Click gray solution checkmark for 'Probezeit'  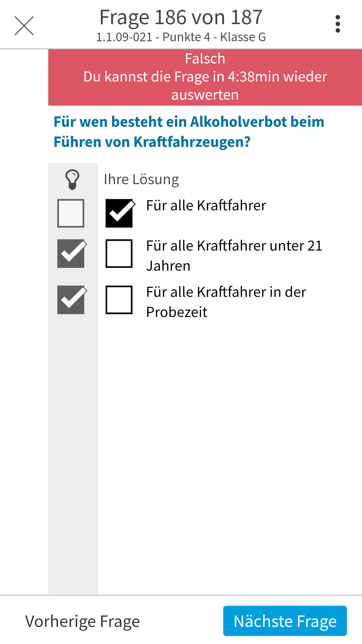[71, 300]
